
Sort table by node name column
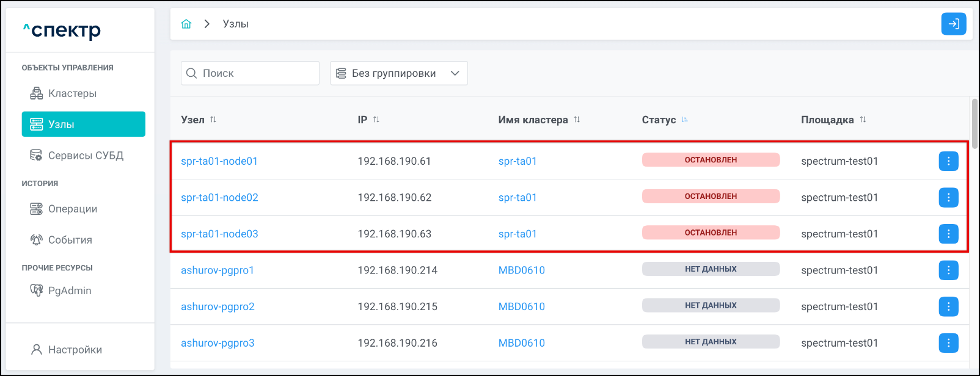tap(213, 120)
